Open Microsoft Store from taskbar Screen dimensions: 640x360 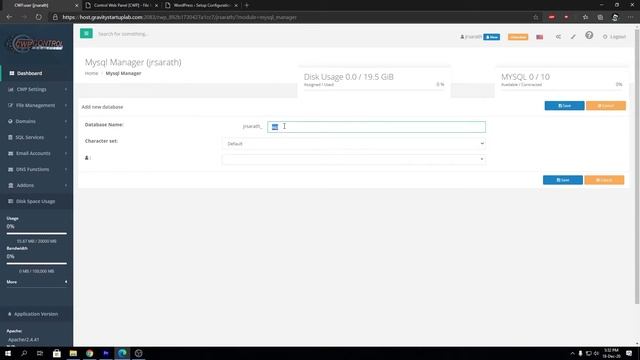(57, 353)
